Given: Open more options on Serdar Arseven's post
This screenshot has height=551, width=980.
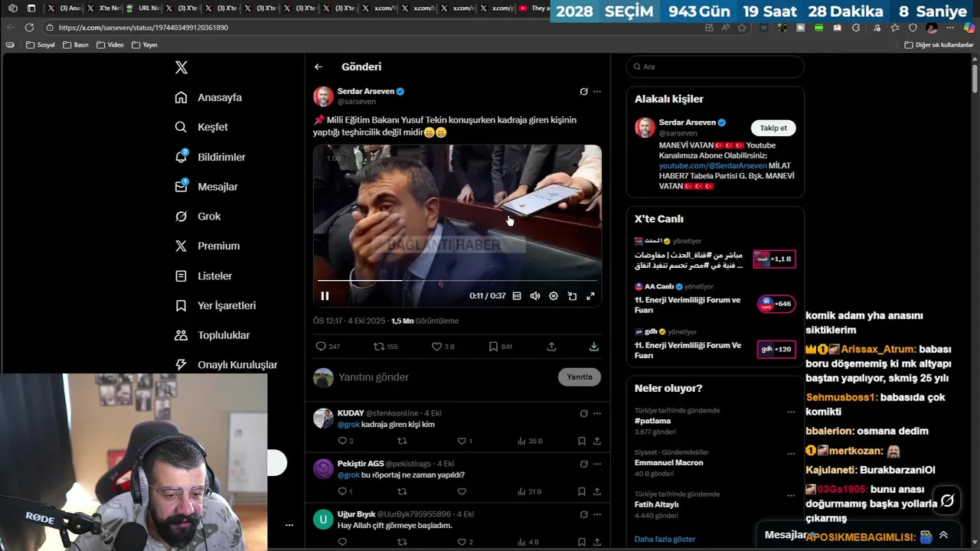Looking at the screenshot, I should click(597, 91).
